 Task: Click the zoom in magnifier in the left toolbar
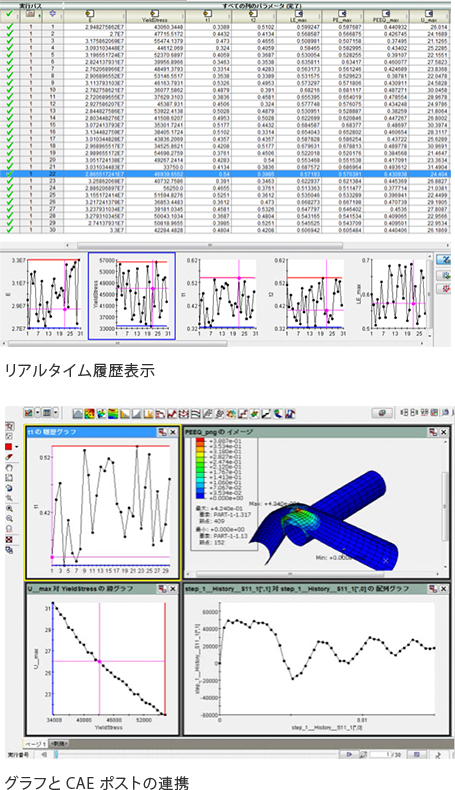pos(9,508)
